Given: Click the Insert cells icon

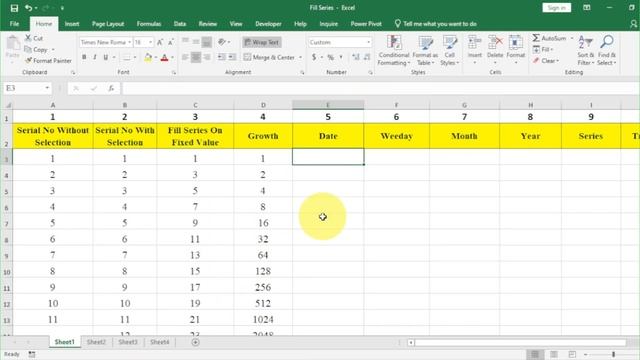Looking at the screenshot, I should (x=474, y=42).
